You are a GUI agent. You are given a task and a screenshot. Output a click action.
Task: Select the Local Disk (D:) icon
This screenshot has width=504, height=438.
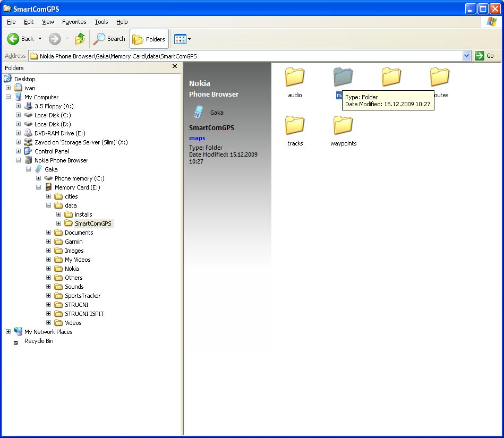[28, 124]
